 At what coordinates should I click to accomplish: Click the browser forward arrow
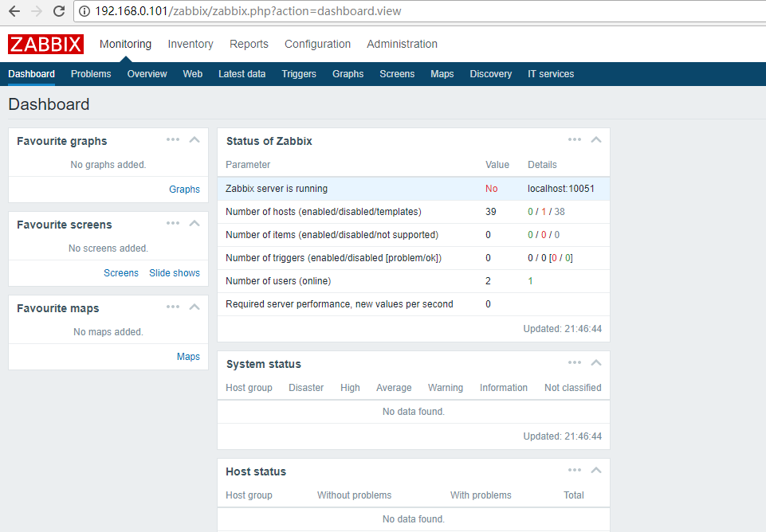[37, 11]
